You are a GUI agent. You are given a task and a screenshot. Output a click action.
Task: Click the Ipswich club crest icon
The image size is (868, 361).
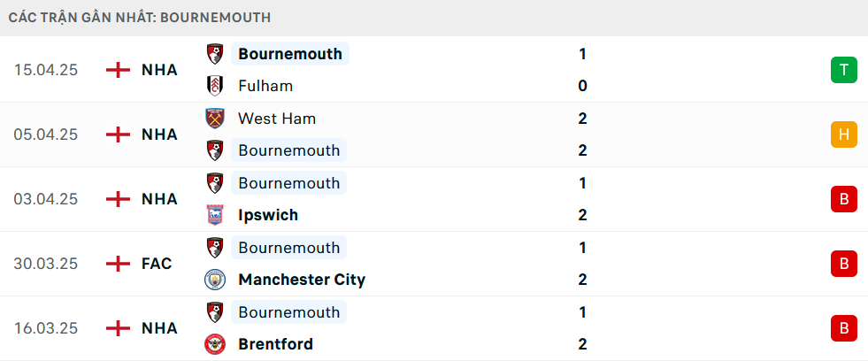pos(213,215)
